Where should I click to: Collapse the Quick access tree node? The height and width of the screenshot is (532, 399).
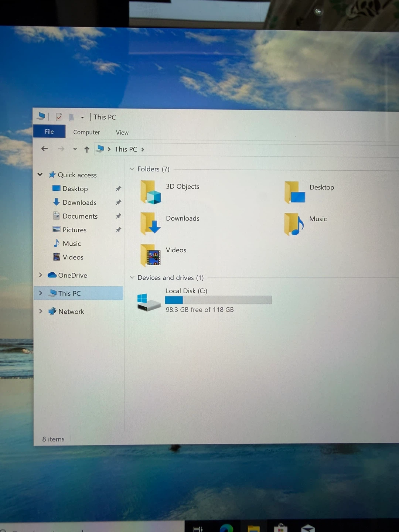[x=40, y=174]
